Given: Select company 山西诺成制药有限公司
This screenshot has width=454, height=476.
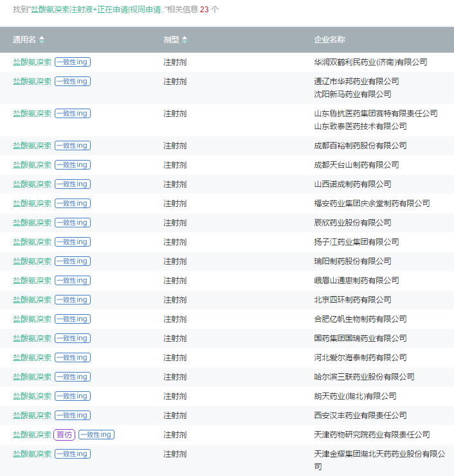Looking at the screenshot, I should 352,184.
